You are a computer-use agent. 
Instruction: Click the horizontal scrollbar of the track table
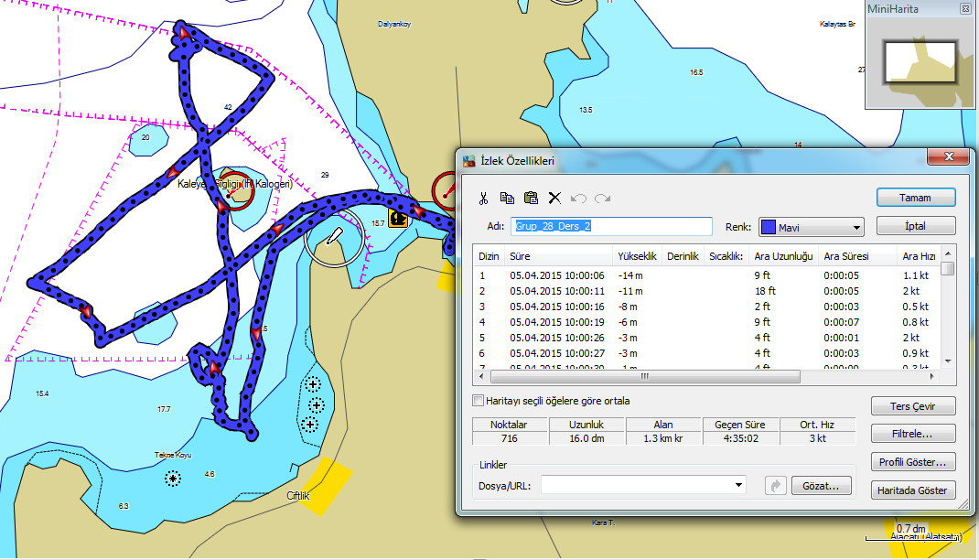click(x=646, y=376)
